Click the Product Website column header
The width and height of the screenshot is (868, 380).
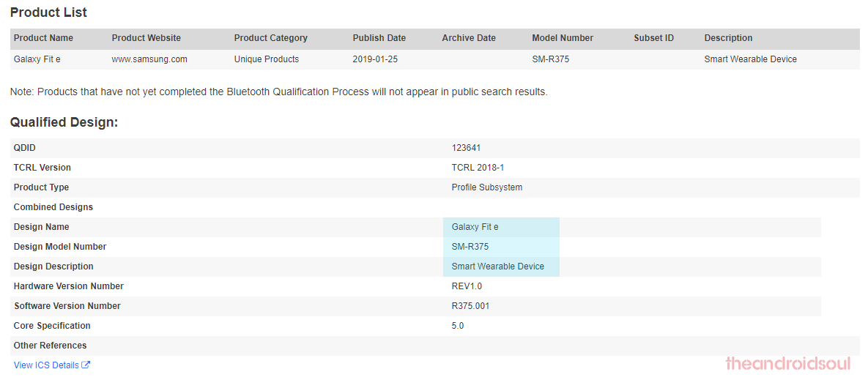click(x=146, y=38)
